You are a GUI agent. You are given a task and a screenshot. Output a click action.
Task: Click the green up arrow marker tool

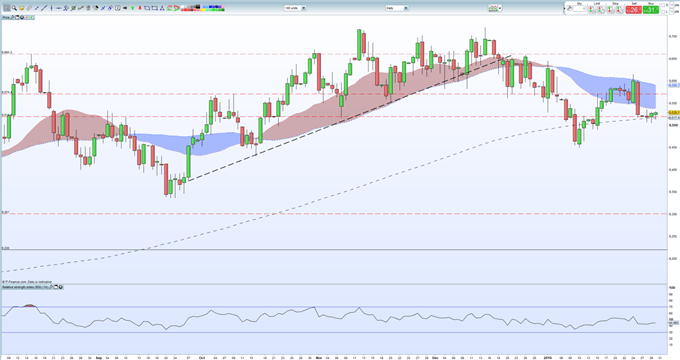pyautogui.click(x=133, y=8)
